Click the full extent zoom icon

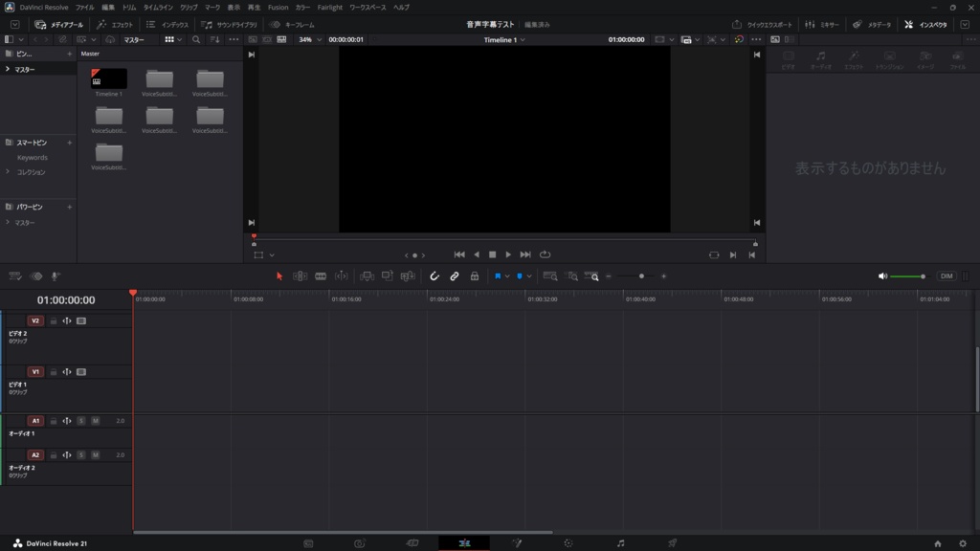pyautogui.click(x=550, y=276)
